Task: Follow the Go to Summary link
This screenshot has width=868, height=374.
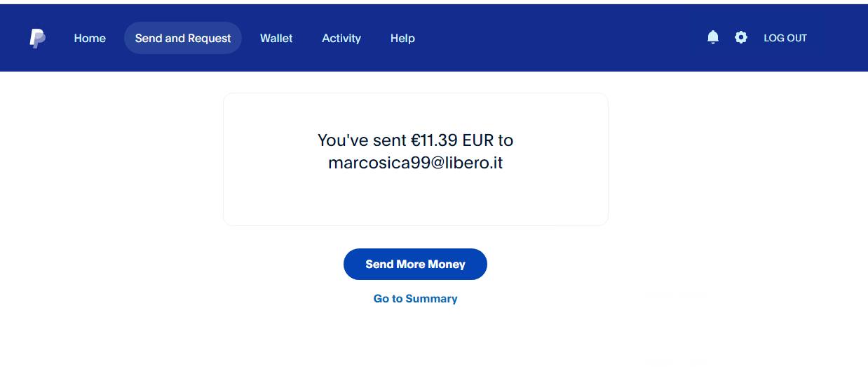Action: tap(415, 299)
